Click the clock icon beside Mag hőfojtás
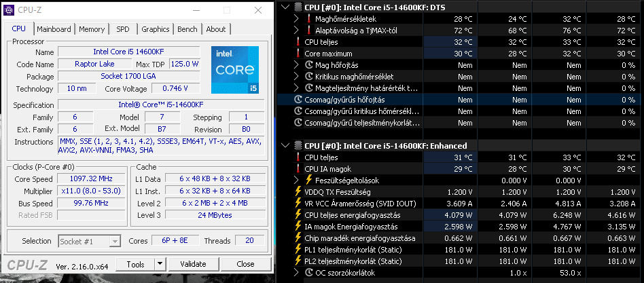The width and height of the screenshot is (644, 283). (309, 64)
